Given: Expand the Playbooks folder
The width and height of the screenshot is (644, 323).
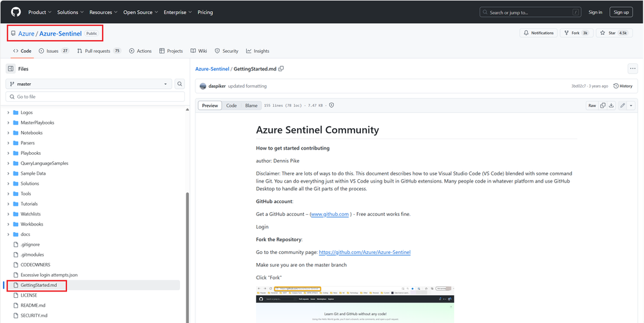Looking at the screenshot, I should 8,153.
